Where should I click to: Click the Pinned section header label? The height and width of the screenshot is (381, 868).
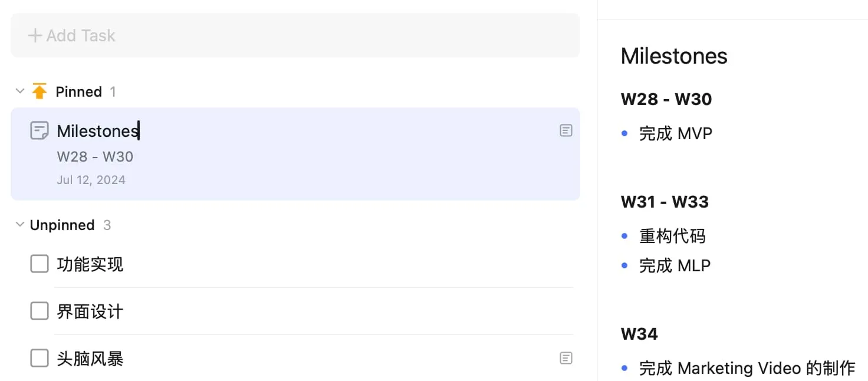tap(78, 91)
